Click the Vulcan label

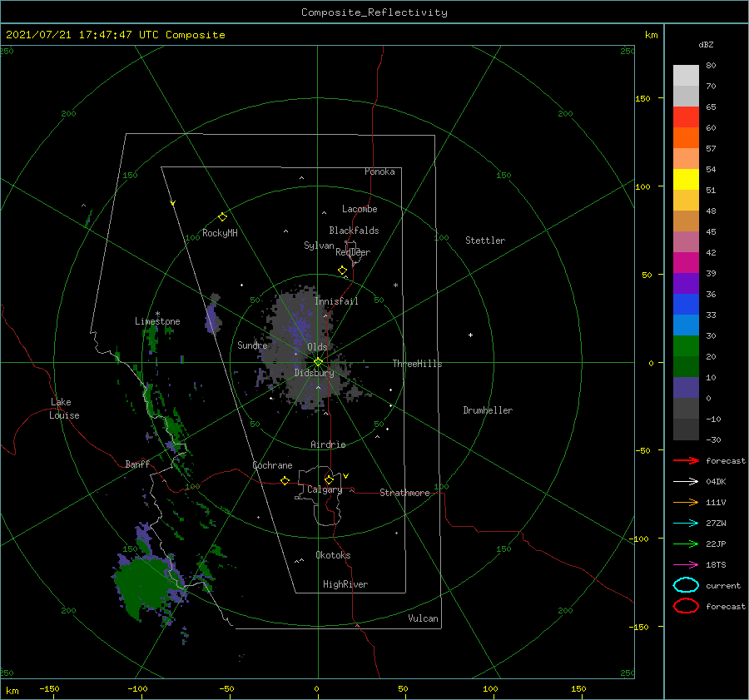[x=424, y=618]
